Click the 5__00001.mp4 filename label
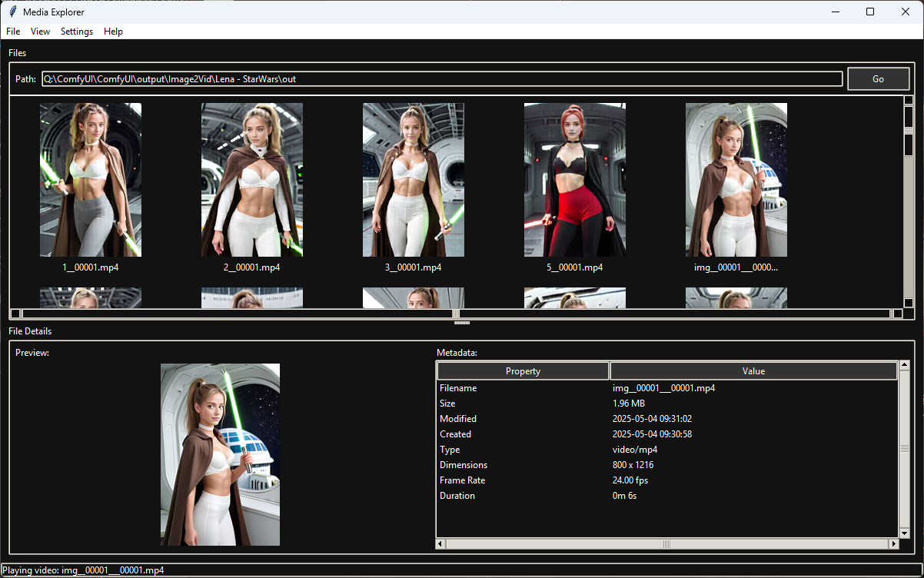The image size is (924, 578). 575,267
